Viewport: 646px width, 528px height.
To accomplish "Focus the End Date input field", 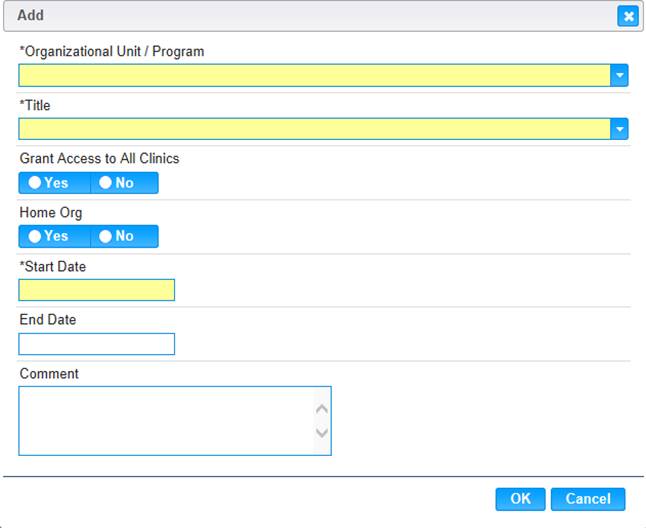I will tap(96, 344).
